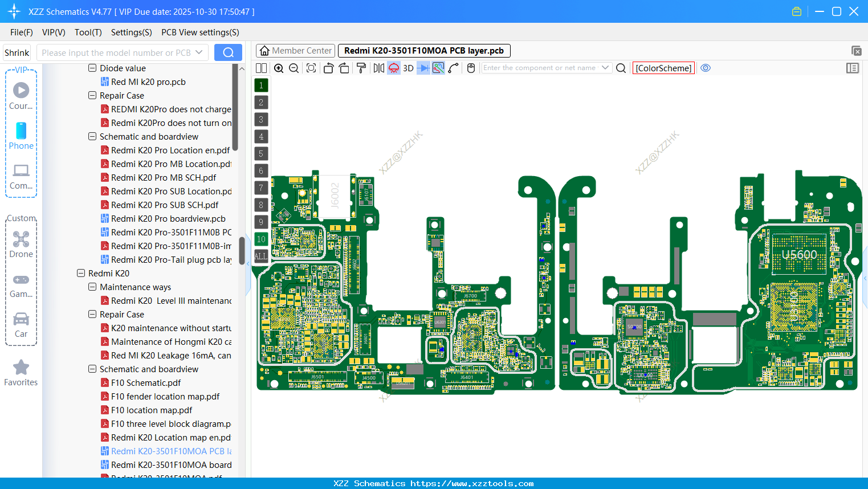Switch to 3D view mode

[408, 67]
